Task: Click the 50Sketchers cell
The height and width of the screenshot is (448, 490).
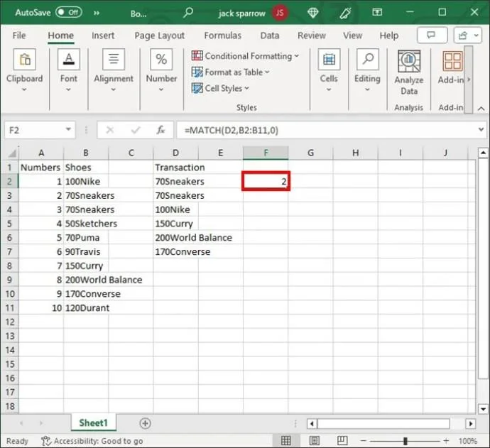Action: coord(91,224)
